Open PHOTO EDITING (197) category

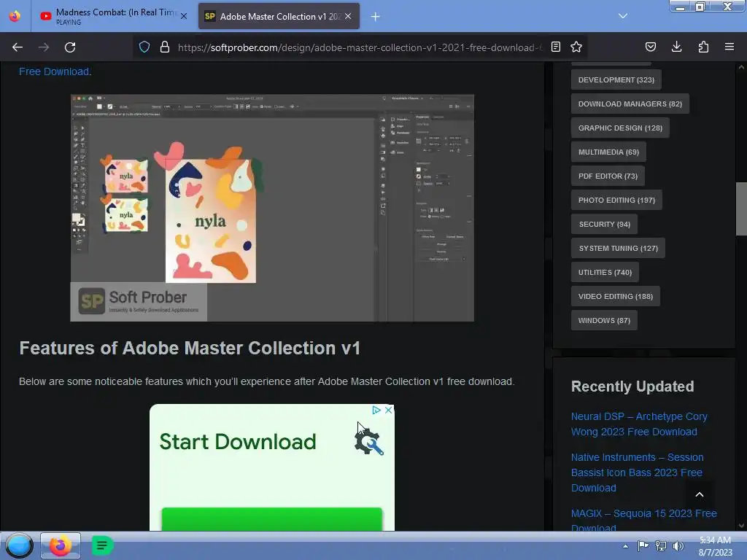coord(616,200)
